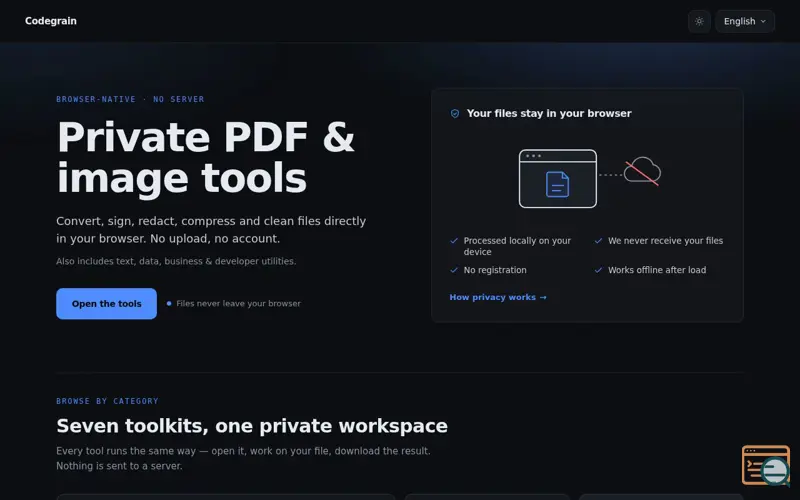Open the How privacy works link
This screenshot has height=500, width=800.
pyautogui.click(x=497, y=297)
